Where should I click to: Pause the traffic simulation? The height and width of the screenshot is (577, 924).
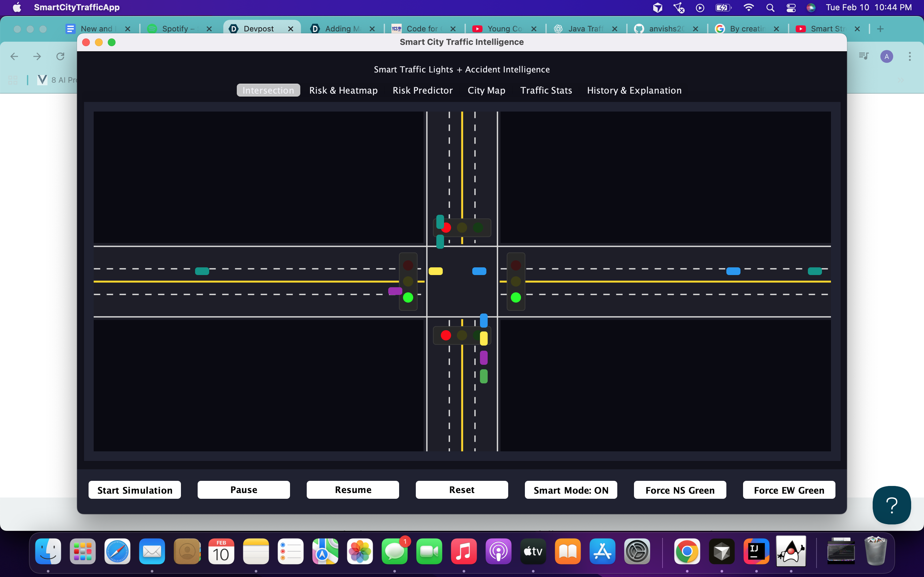click(x=244, y=489)
